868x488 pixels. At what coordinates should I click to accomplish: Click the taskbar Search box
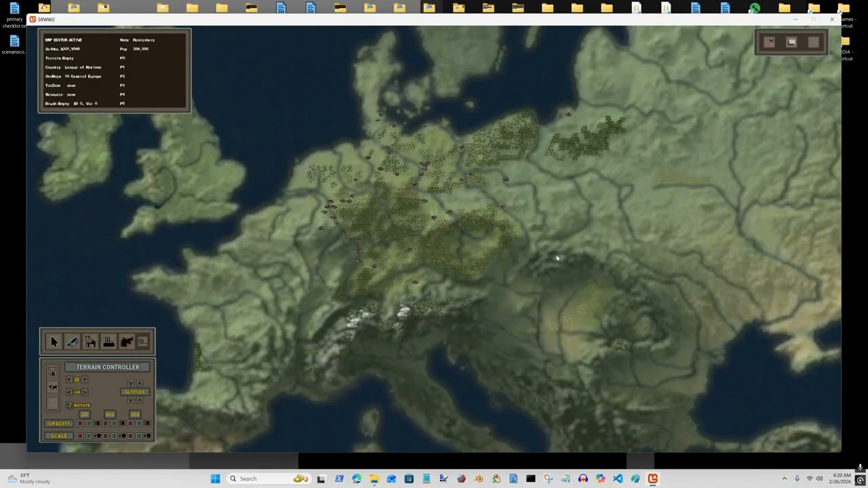point(269,479)
